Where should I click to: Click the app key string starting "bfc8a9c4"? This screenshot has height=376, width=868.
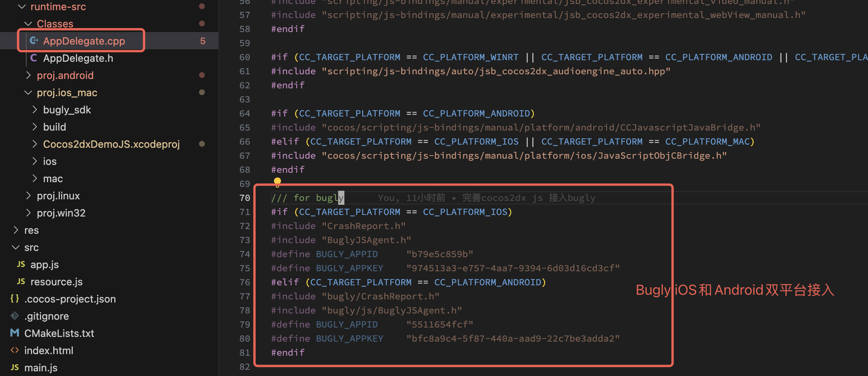pos(513,338)
